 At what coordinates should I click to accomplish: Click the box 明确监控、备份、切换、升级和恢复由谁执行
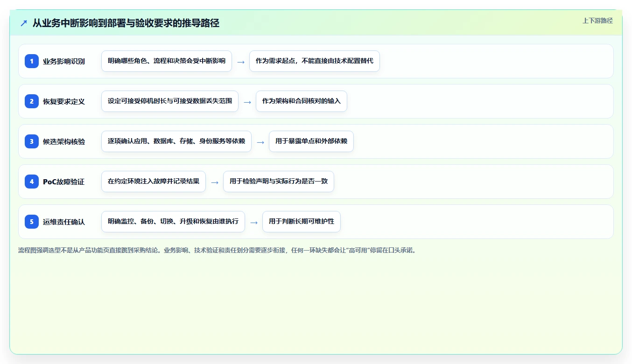point(173,222)
